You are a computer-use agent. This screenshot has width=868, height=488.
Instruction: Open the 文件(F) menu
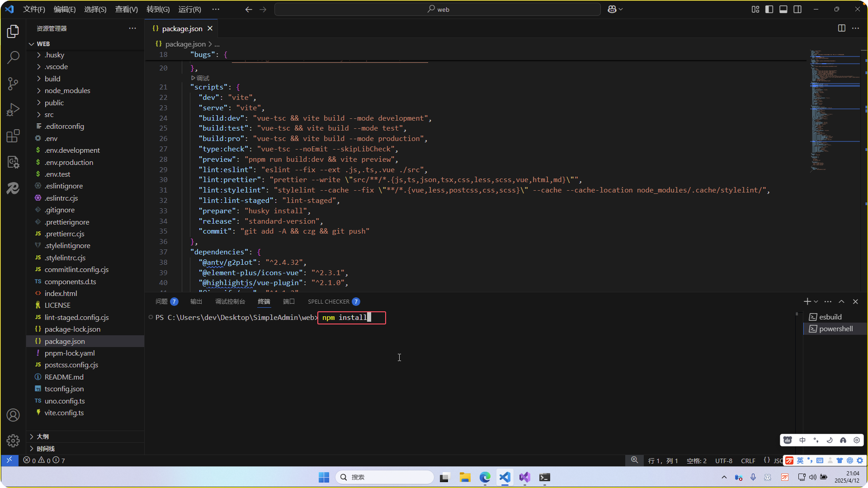[34, 9]
